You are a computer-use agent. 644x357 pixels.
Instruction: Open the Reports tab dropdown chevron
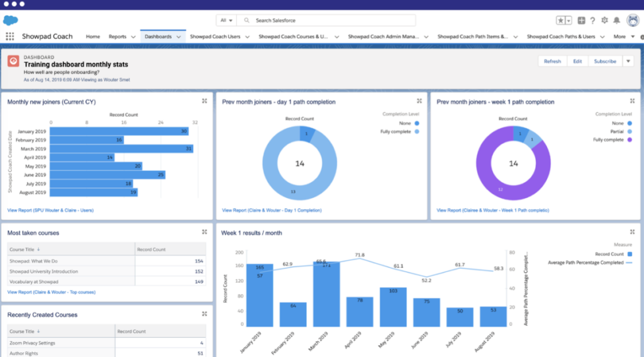pyautogui.click(x=133, y=37)
